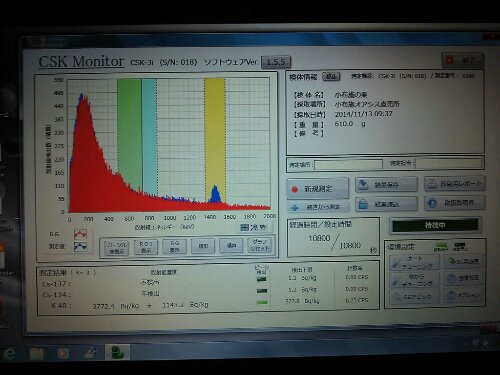Click the software version 1.5.5 button
Screen dimensions: 500x375
[x=276, y=62]
